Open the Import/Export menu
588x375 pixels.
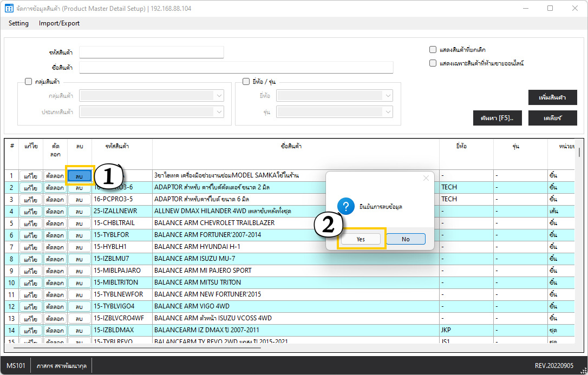(59, 23)
